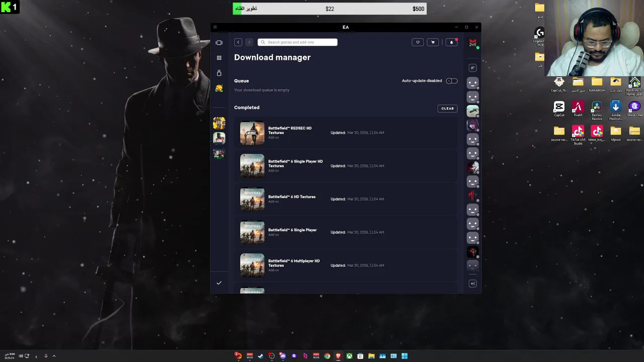Image resolution: width=644 pixels, height=362 pixels.
Task: Open the Ghost-Chat desktop shortcut
Action: (x=634, y=109)
